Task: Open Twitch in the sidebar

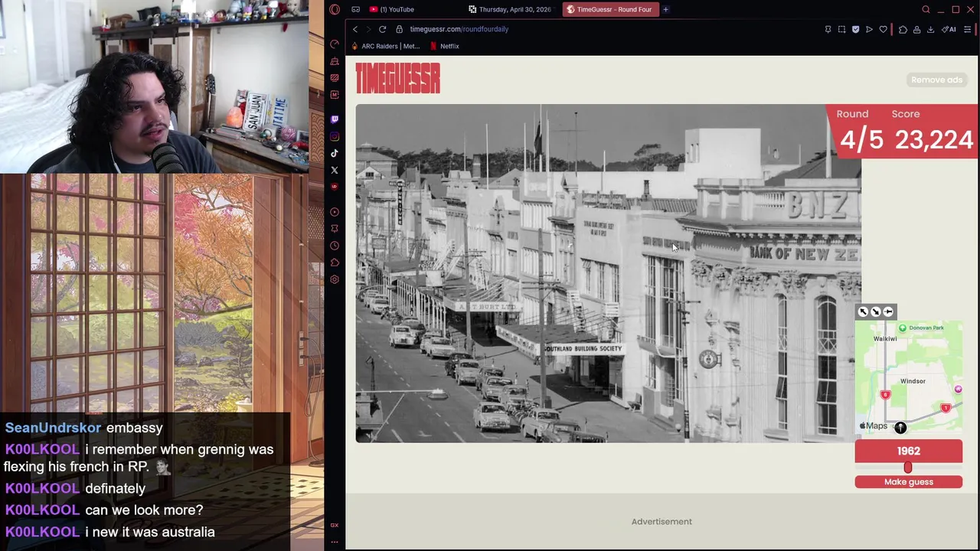Action: point(335,119)
